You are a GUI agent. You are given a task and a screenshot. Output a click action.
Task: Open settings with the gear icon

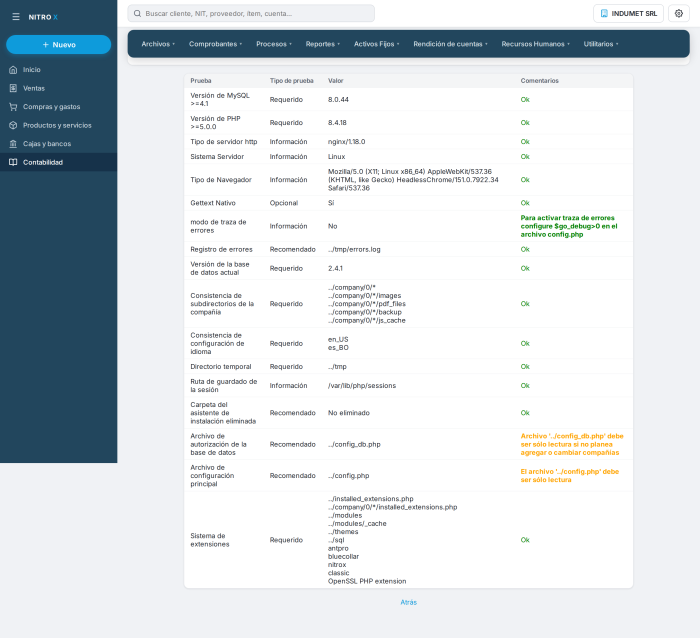coord(679,13)
